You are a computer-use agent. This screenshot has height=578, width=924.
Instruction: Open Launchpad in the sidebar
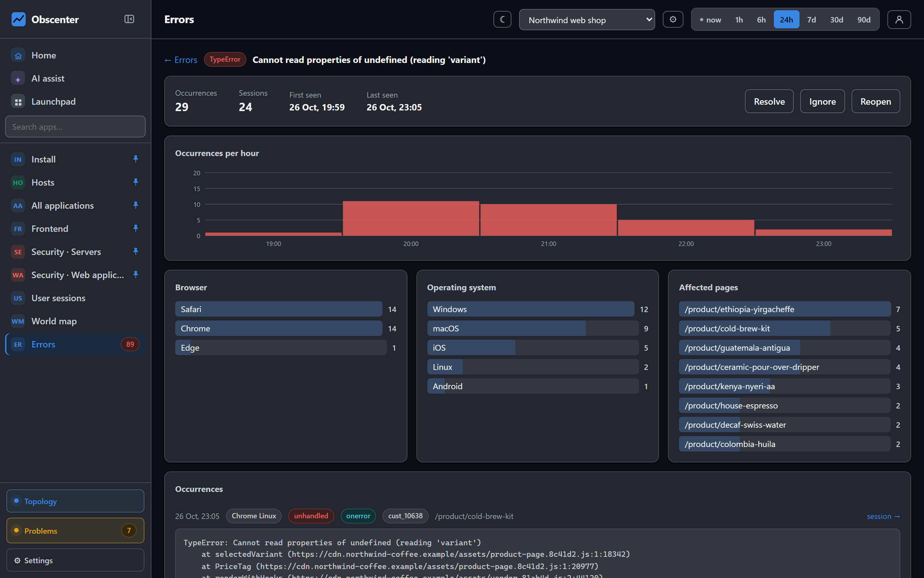75,102
